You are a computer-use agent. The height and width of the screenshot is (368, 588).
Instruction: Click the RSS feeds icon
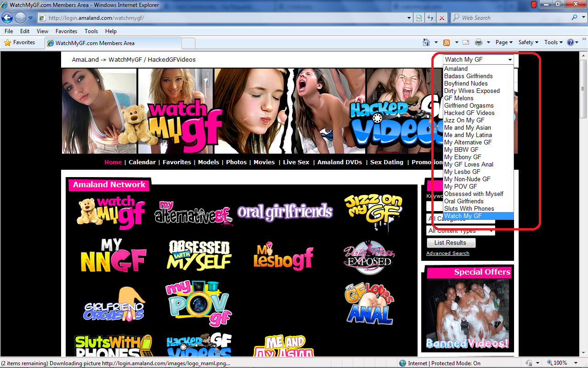pos(447,42)
